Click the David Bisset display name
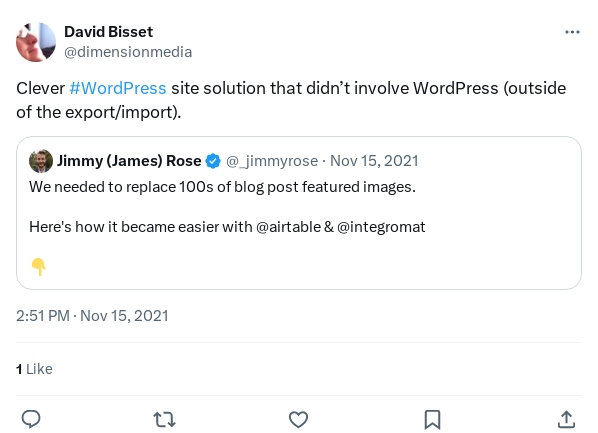Screen dimensions: 598x433 pos(108,32)
